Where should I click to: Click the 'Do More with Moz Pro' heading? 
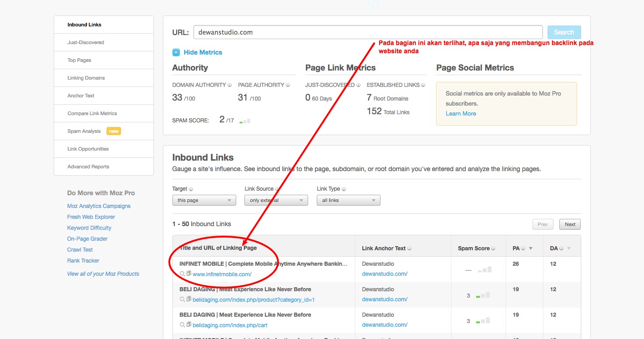[x=101, y=193]
